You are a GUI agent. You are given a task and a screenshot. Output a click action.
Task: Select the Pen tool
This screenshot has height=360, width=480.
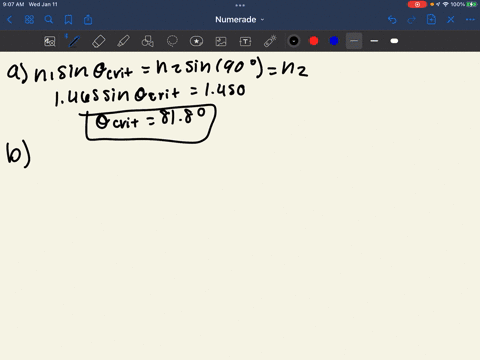coord(74,41)
